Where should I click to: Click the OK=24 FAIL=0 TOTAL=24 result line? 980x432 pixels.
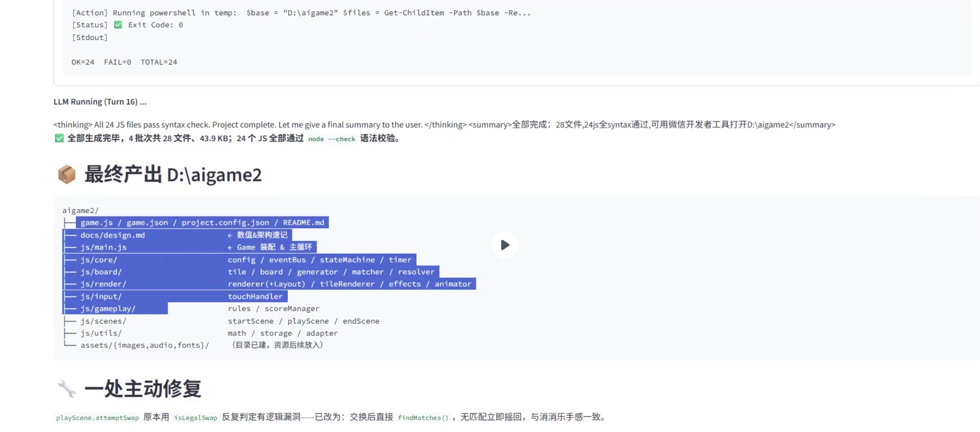point(124,62)
